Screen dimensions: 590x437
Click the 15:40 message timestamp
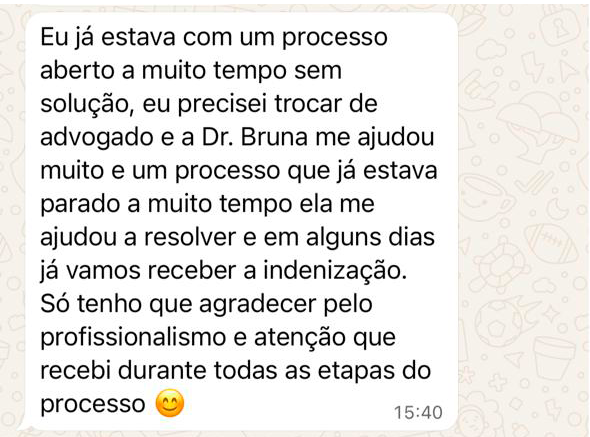418,413
